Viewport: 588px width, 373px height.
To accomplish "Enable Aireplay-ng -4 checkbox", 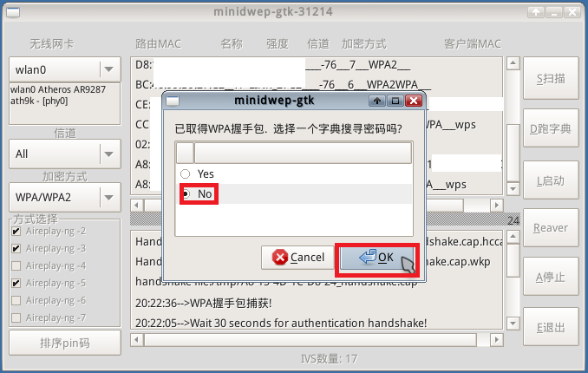I will 16,266.
